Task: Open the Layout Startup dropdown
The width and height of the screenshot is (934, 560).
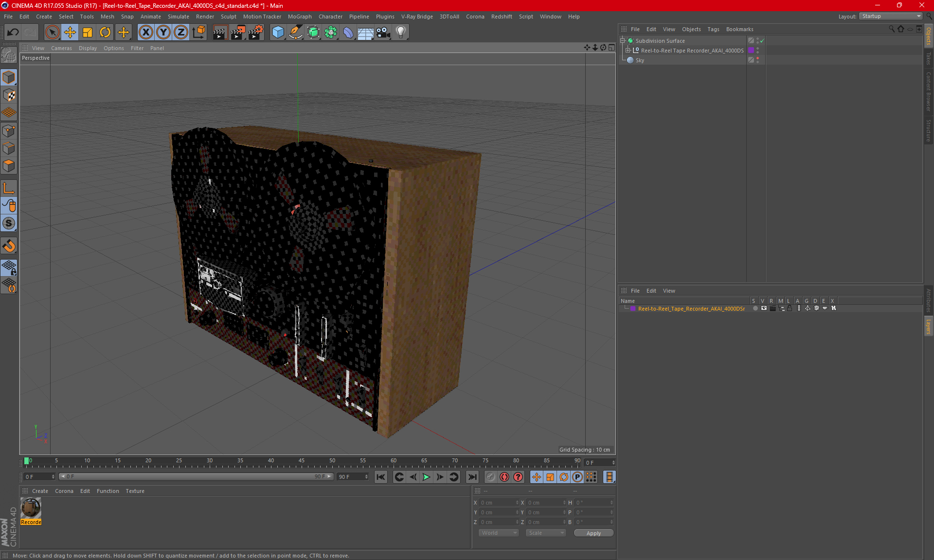Action: pyautogui.click(x=891, y=16)
